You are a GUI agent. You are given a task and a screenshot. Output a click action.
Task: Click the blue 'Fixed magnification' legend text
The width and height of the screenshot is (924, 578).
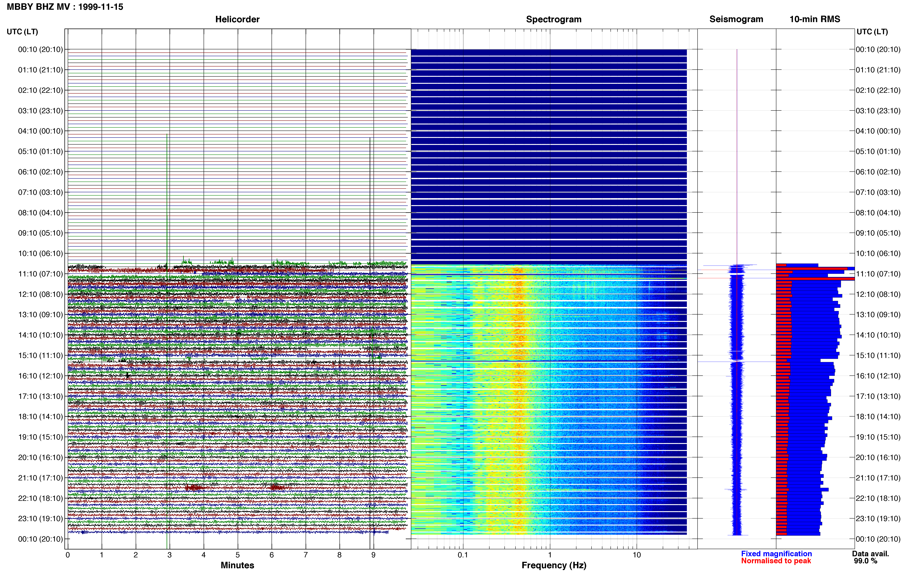pyautogui.click(x=777, y=554)
